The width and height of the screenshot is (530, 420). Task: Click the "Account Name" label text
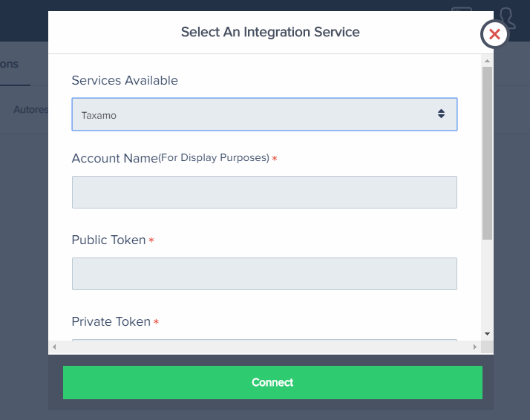115,158
